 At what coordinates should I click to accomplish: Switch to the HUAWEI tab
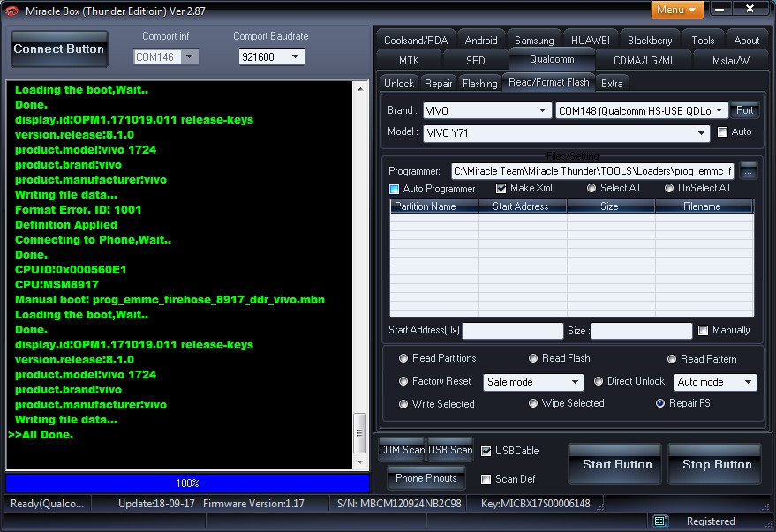point(590,41)
